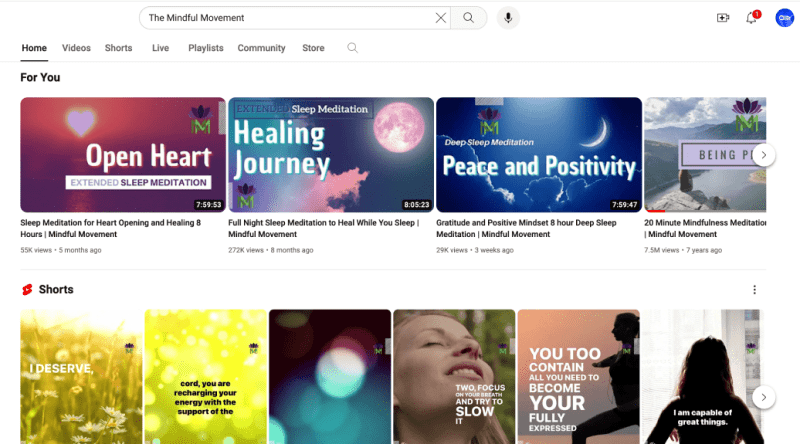Open the Store tab
The image size is (800, 444).
click(x=313, y=48)
